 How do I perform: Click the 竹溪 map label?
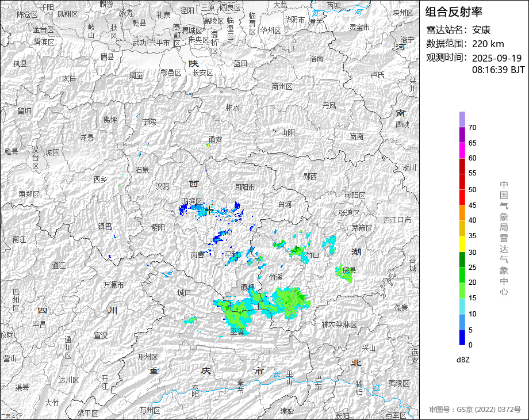tap(276, 277)
